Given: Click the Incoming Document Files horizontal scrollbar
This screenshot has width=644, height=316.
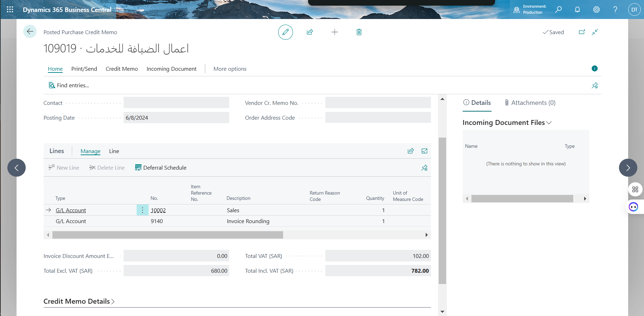Looking at the screenshot, I should 522,198.
